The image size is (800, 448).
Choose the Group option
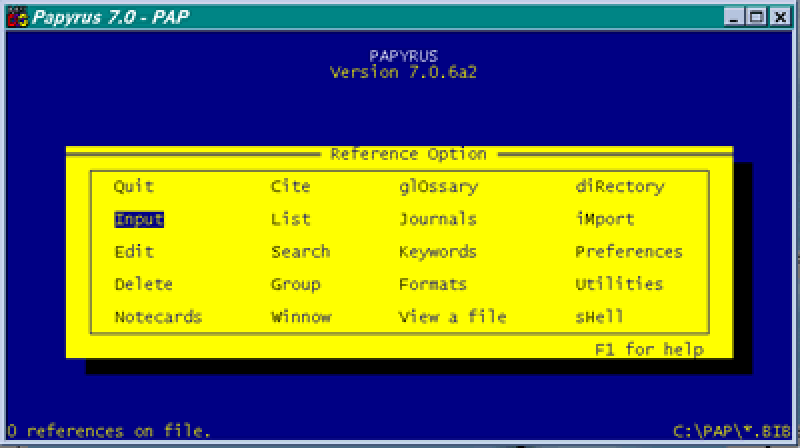[295, 284]
